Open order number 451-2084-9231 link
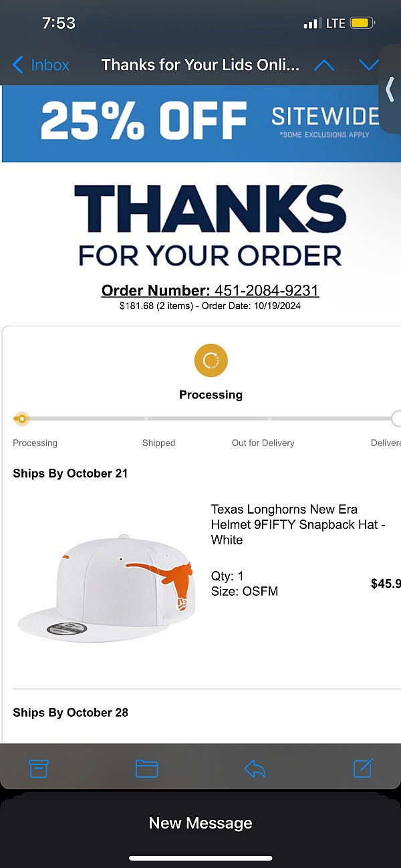Image resolution: width=401 pixels, height=868 pixels. (211, 290)
